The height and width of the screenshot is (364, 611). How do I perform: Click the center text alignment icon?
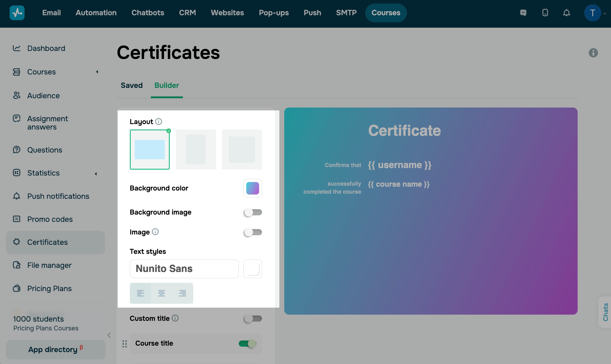tap(161, 293)
